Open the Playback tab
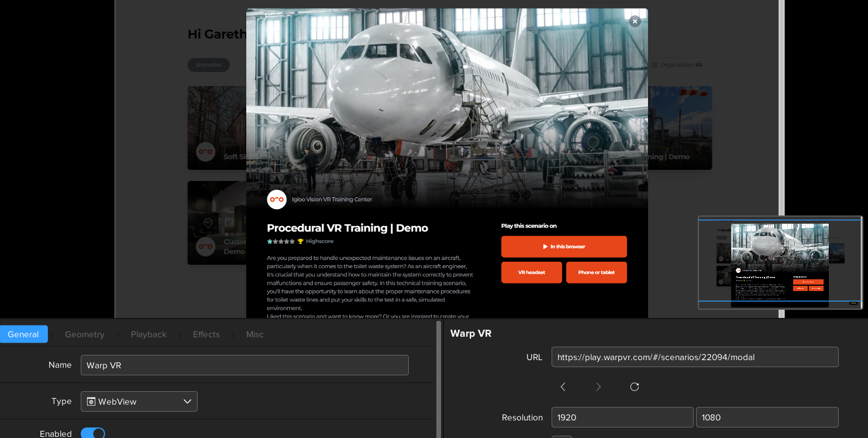 [149, 334]
